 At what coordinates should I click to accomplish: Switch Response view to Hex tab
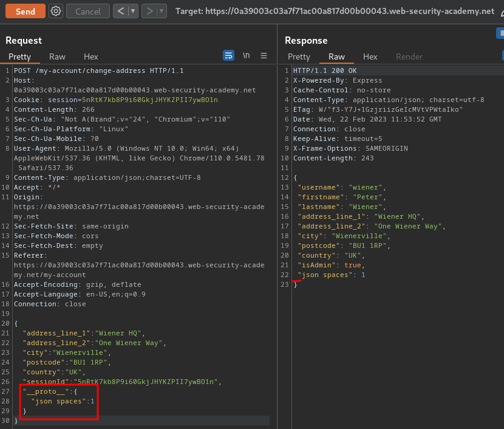[x=370, y=57]
